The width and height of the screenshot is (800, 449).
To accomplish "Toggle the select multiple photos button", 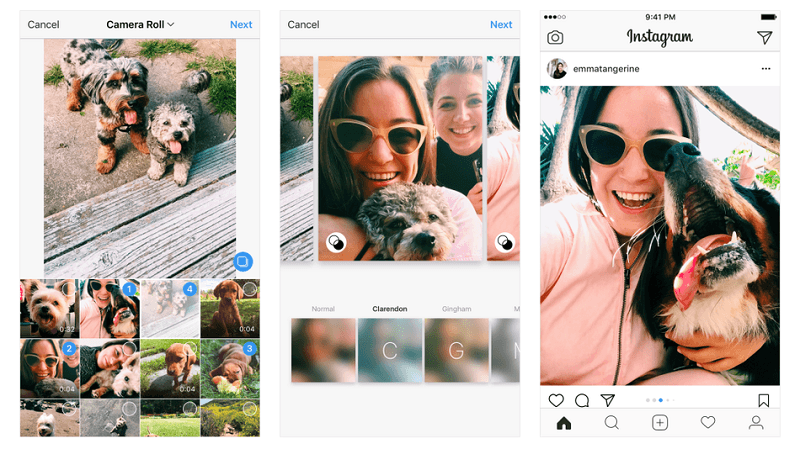I will pos(242,262).
